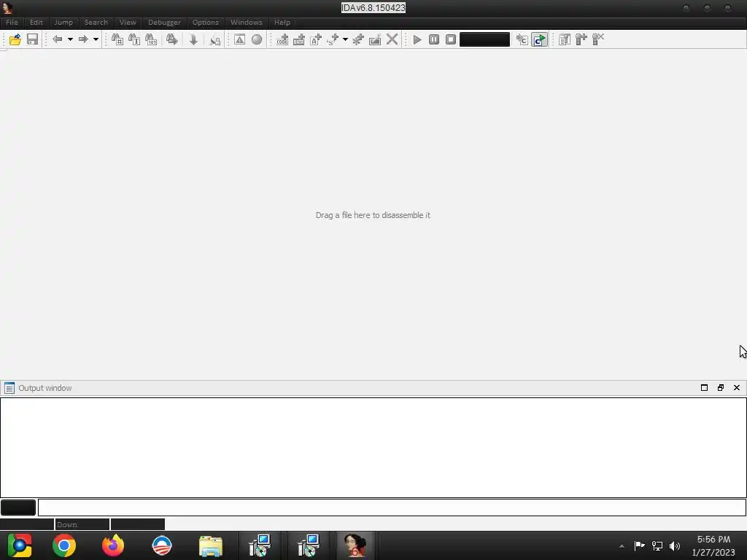The image size is (747, 560).
Task: Click the network tray icon
Action: pyautogui.click(x=657, y=546)
